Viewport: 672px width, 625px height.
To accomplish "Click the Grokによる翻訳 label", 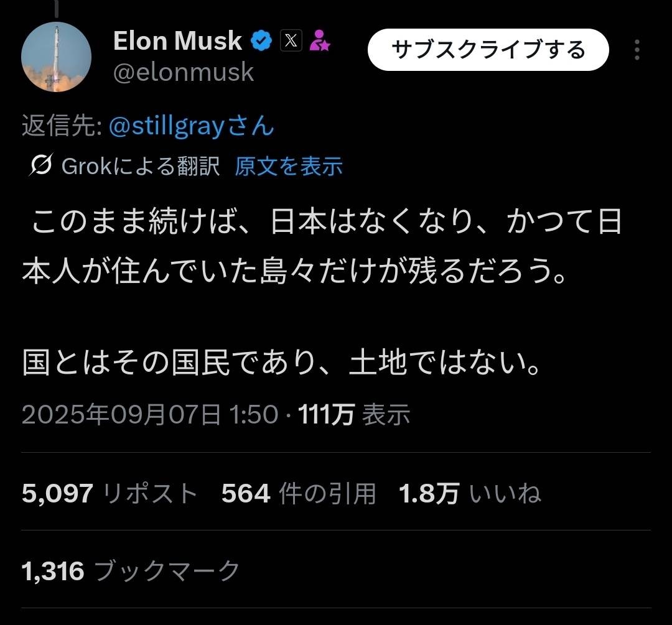I will click(141, 166).
